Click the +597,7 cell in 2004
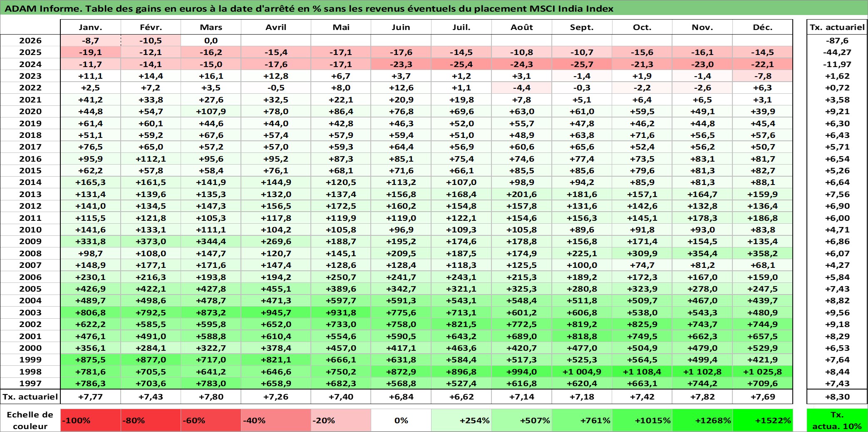This screenshot has height=432, width=868. point(341,300)
